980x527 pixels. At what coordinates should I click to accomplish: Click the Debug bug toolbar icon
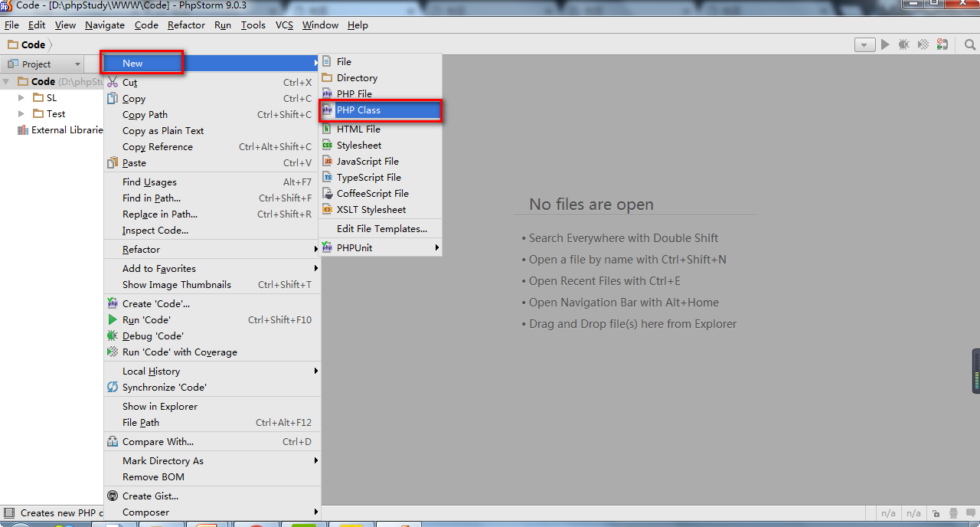[904, 44]
